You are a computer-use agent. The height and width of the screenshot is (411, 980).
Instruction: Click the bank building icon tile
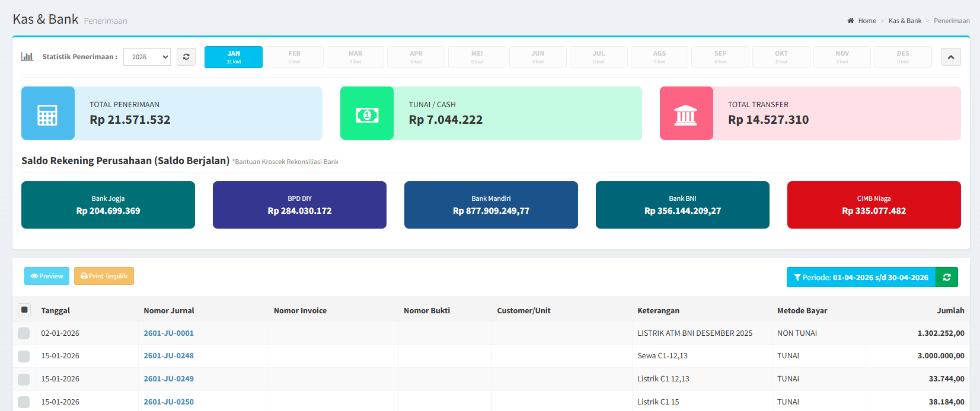coord(686,114)
